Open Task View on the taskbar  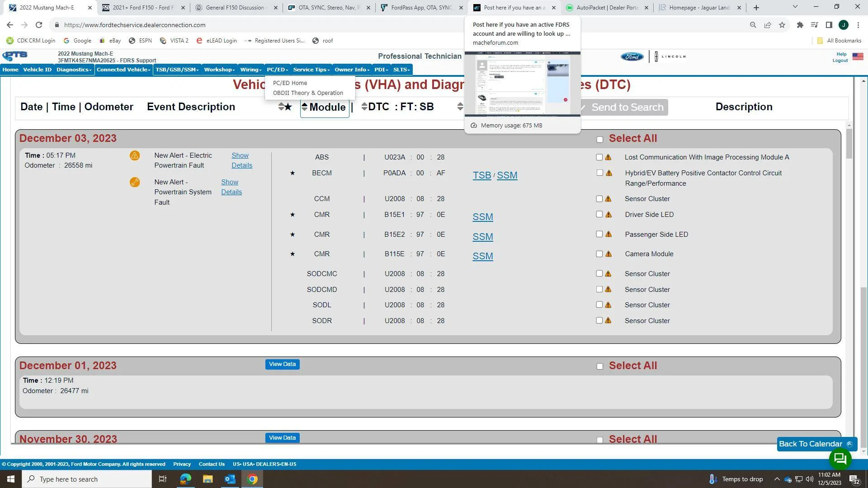point(163,479)
